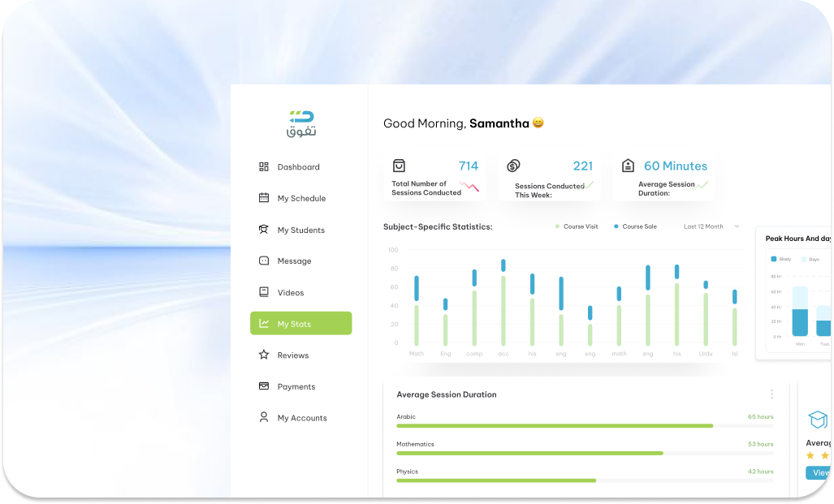Click the logo at top of sidebar

point(300,123)
